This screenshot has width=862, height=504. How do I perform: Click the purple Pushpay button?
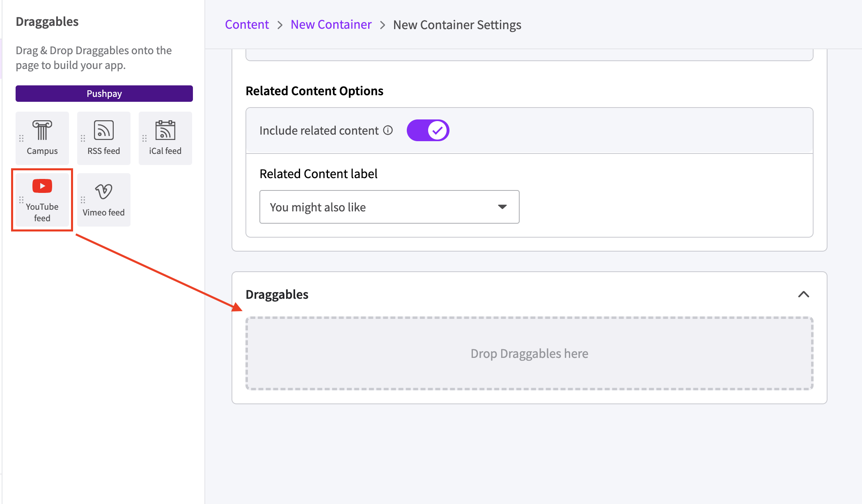click(104, 93)
